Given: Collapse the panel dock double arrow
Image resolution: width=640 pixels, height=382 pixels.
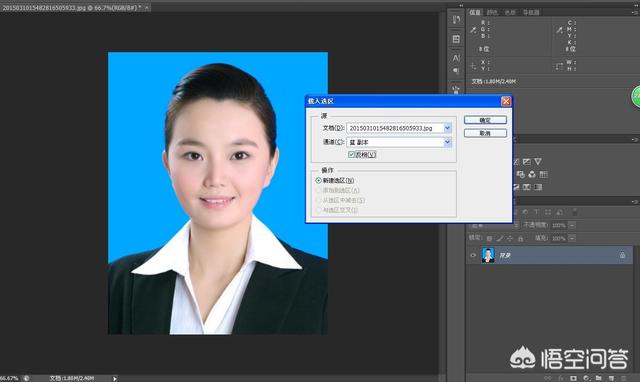Looking at the screenshot, I should (x=461, y=5).
